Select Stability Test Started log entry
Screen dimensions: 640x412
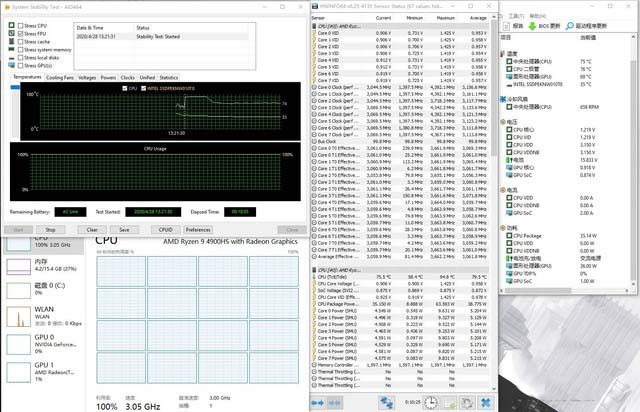click(x=162, y=36)
